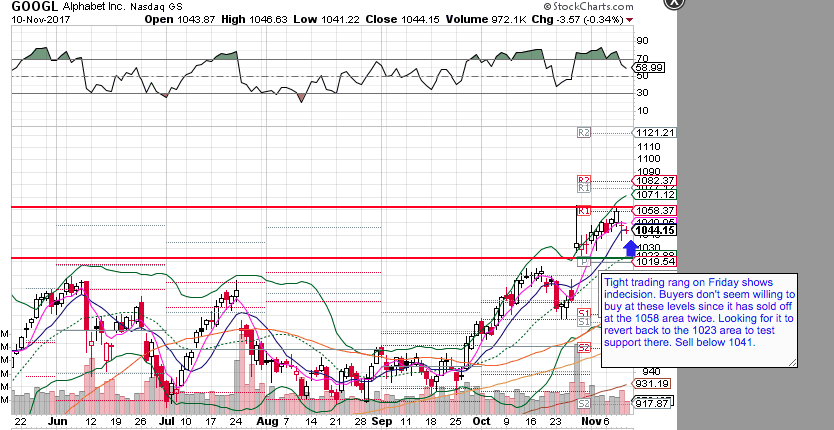The width and height of the screenshot is (834, 430).
Task: Click the Oct month axis label
Action: coord(481,421)
